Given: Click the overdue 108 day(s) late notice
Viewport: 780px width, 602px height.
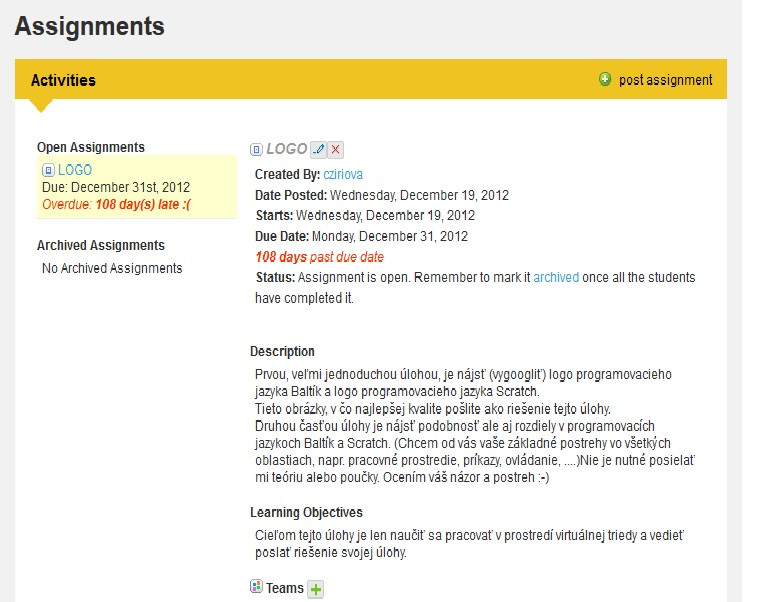Looking at the screenshot, I should 116,205.
